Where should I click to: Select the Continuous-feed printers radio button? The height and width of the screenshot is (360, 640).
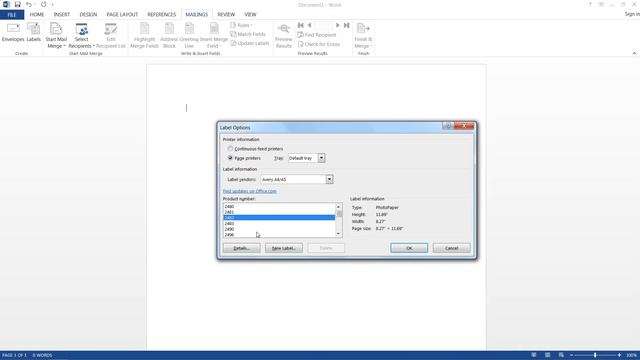pos(230,149)
